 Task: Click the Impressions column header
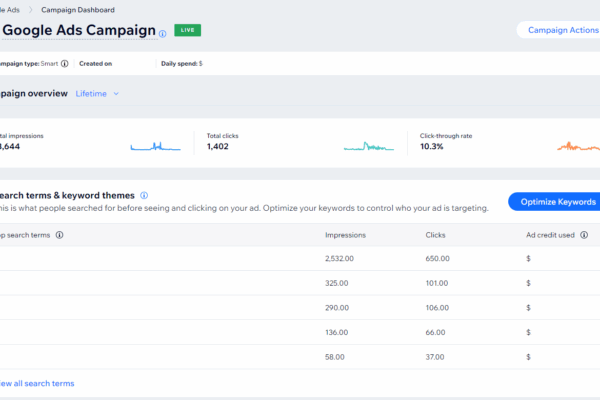click(x=345, y=235)
